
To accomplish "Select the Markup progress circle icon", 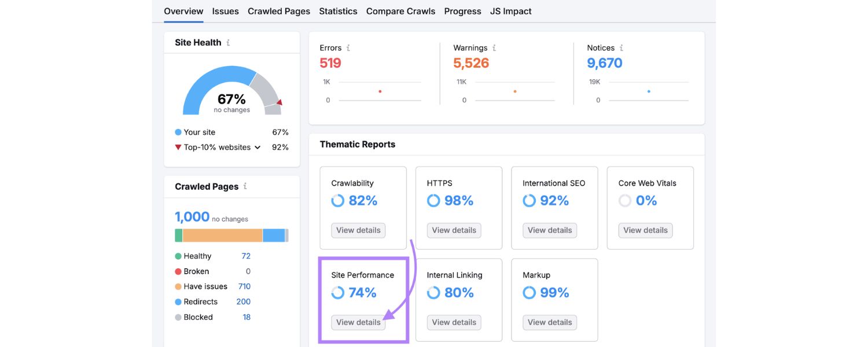I will tap(529, 292).
